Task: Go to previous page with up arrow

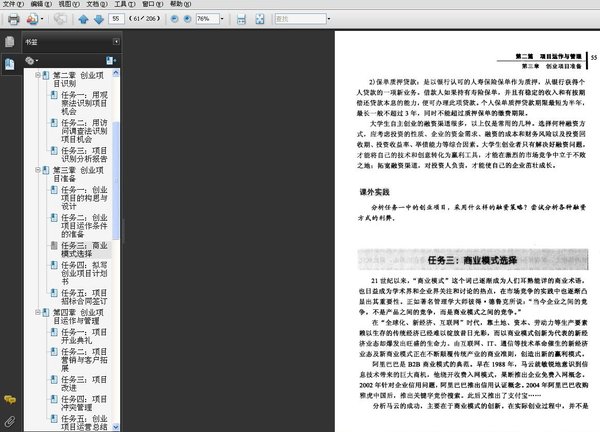Action: (83, 19)
